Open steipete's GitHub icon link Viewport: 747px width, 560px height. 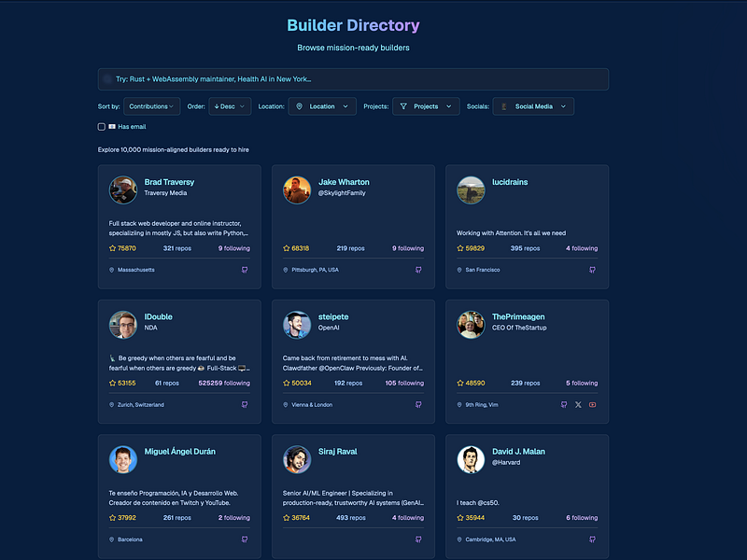[x=418, y=405]
